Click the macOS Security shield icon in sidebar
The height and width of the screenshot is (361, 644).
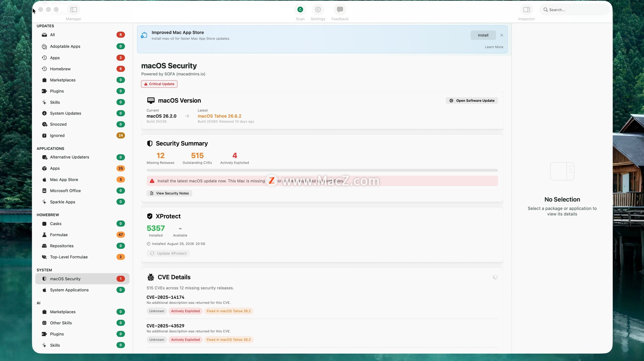(x=44, y=279)
